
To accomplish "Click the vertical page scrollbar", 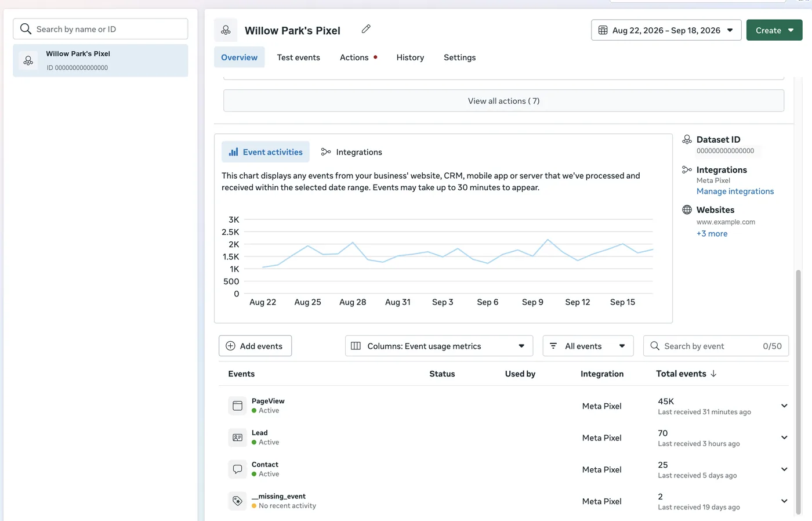I will pyautogui.click(x=798, y=392).
